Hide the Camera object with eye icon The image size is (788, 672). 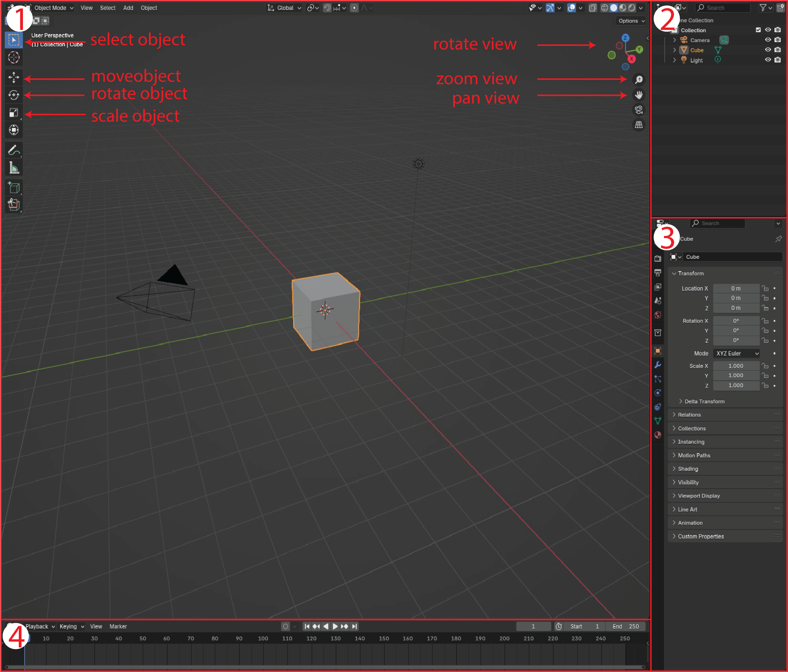(768, 40)
